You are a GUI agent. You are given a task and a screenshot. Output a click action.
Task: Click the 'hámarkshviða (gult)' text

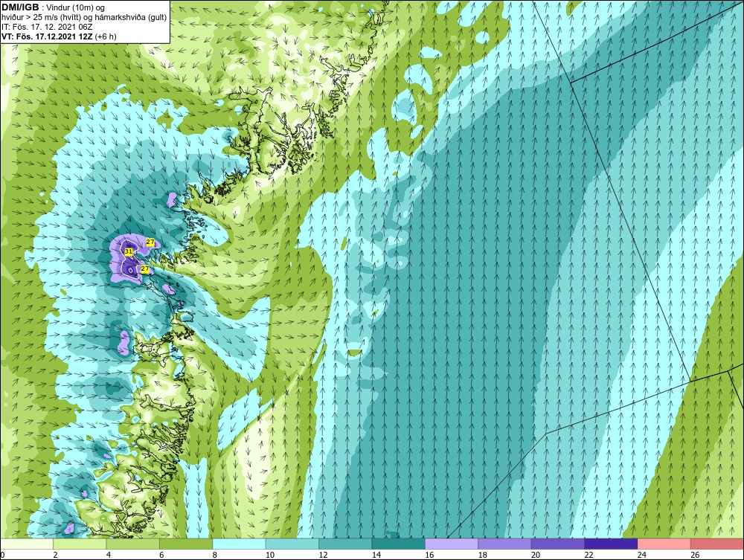[x=132, y=18]
